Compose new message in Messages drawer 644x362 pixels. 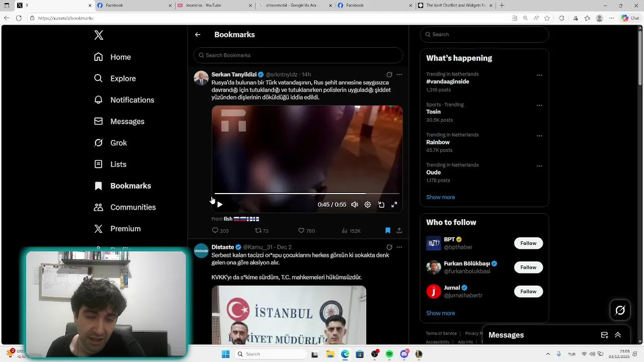click(604, 335)
